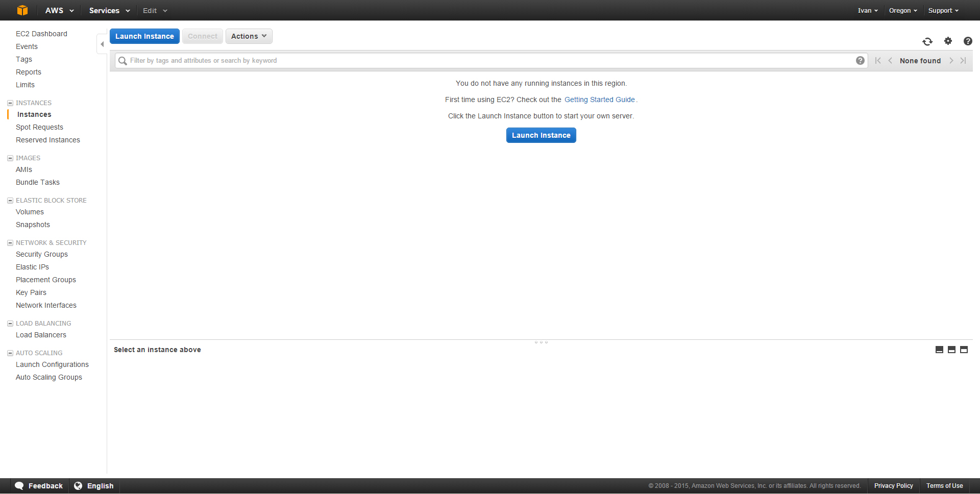
Task: Collapse the sidebar with arrow handle
Action: point(102,44)
